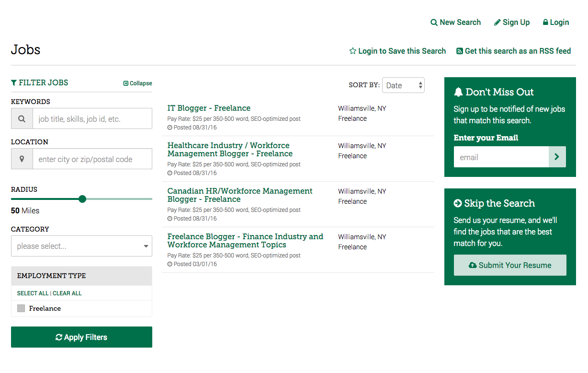Click the 50 Miles radius value
Image resolution: width=588 pixels, height=373 pixels.
pos(25,210)
